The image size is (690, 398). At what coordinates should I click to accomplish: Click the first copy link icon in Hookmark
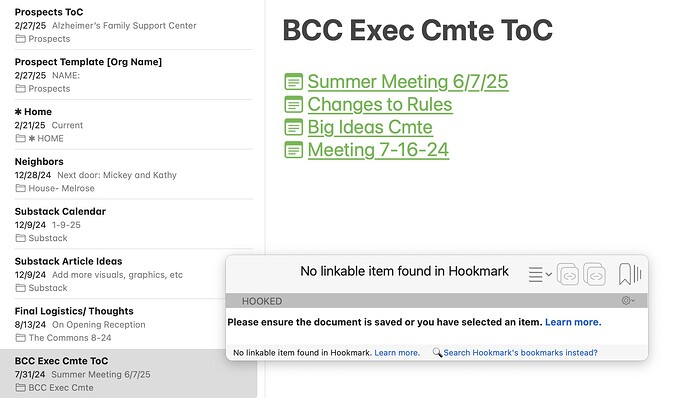[x=568, y=274]
